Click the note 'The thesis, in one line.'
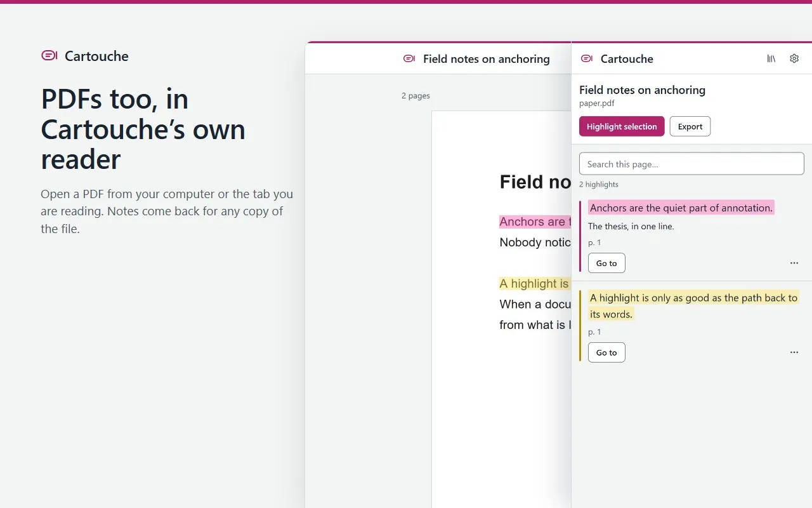Image resolution: width=812 pixels, height=508 pixels. [x=631, y=226]
